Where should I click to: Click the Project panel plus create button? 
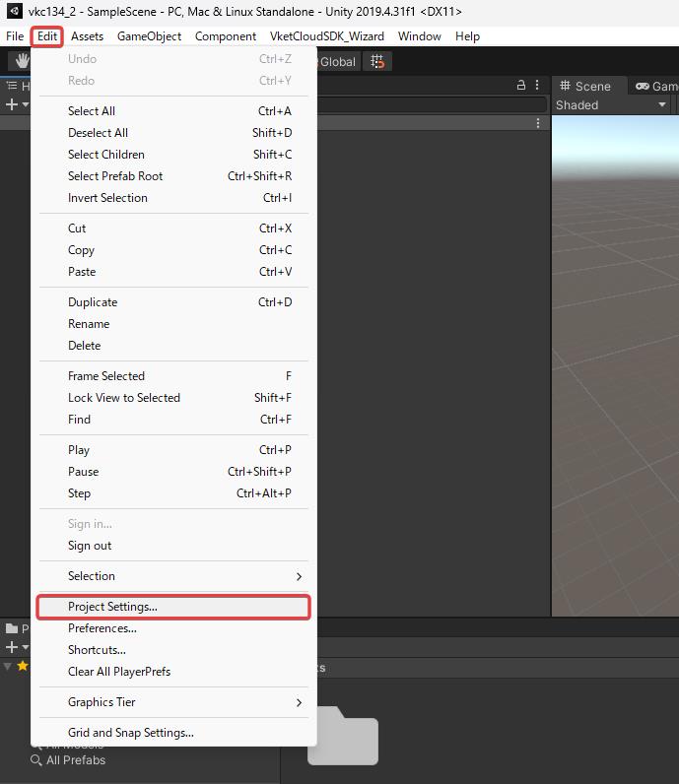click(12, 647)
